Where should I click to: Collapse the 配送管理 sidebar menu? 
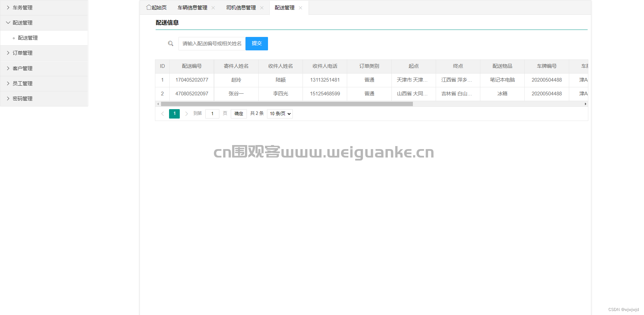(x=44, y=23)
